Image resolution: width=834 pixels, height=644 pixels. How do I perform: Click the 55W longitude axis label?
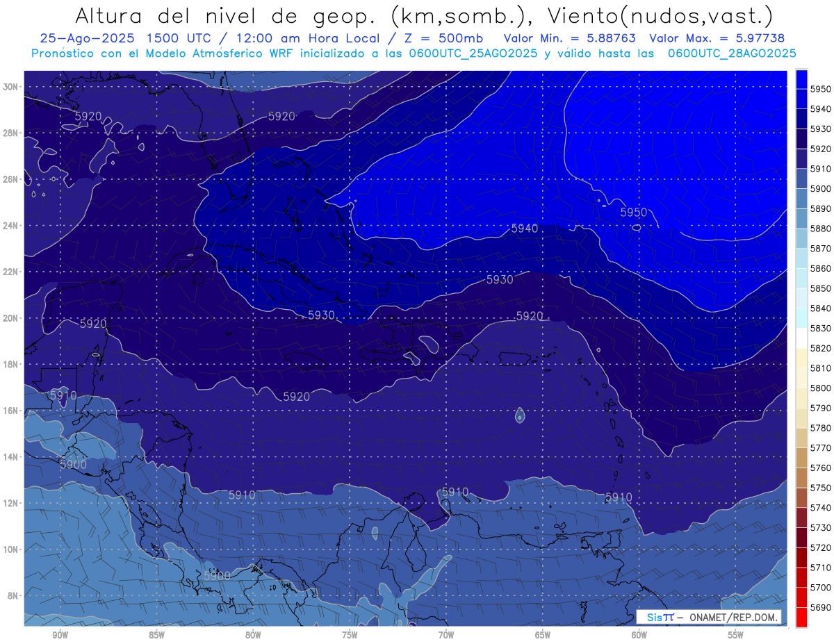736,635
